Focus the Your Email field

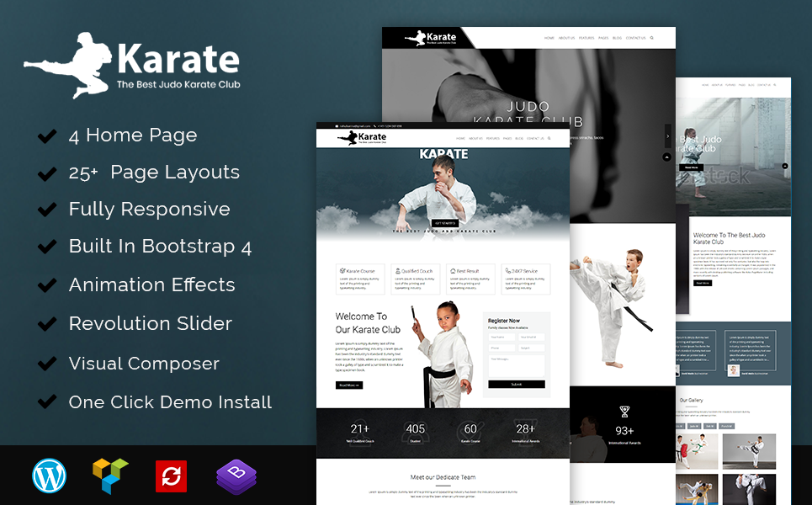click(x=531, y=337)
